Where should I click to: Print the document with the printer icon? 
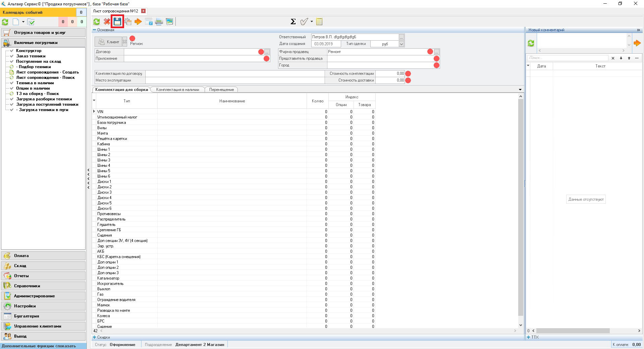click(159, 22)
